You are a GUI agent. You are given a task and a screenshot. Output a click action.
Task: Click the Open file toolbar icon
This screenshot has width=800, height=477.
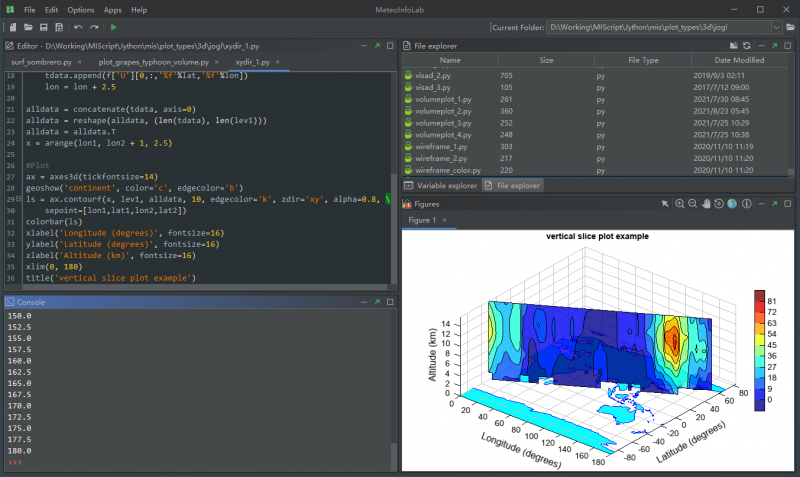point(27,27)
